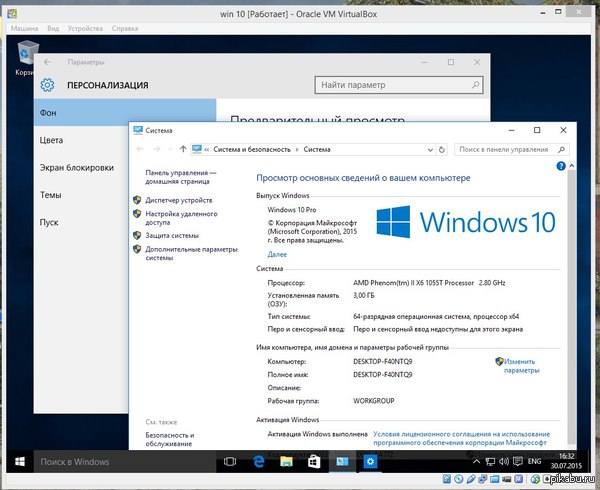
Task: Select the Экран блокировки section
Action: pos(81,168)
